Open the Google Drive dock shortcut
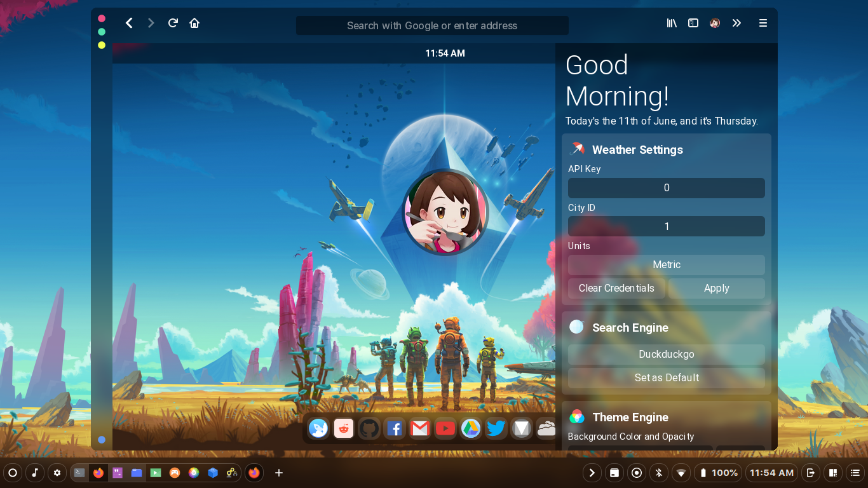Screen dimensions: 868x488 tap(470, 428)
